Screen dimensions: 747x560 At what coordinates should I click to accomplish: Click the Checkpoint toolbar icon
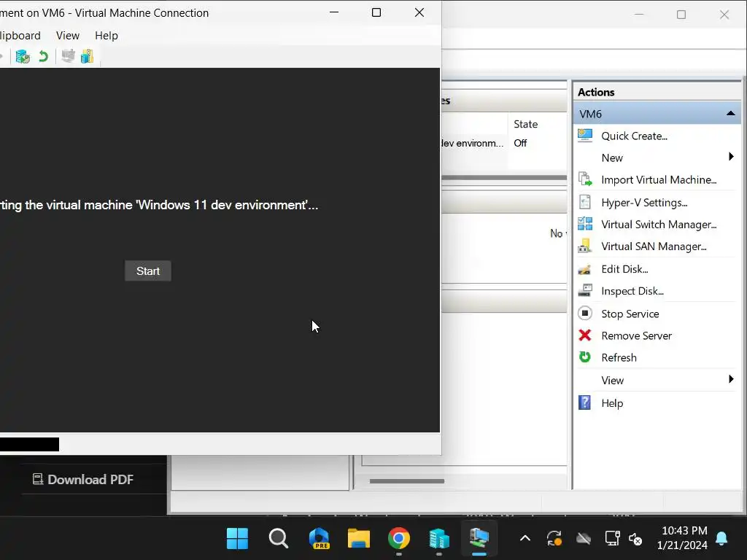pyautogui.click(x=23, y=57)
